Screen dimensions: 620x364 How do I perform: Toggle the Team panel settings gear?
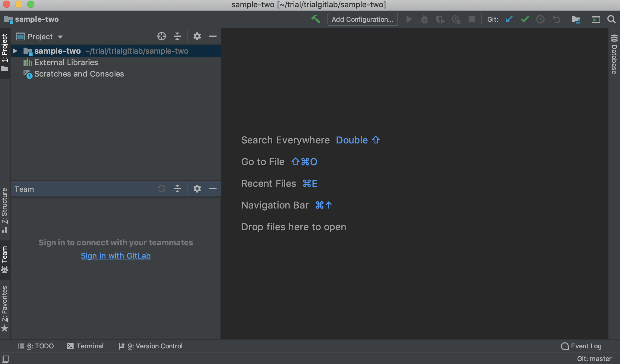197,189
